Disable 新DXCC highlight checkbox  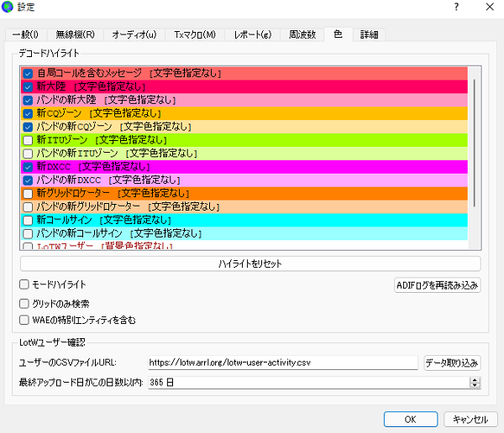[29, 166]
